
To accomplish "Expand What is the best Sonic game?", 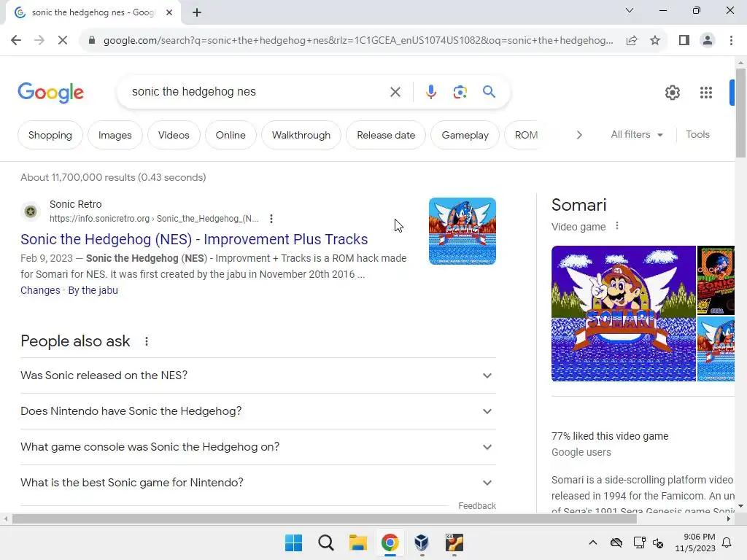I will (x=258, y=483).
